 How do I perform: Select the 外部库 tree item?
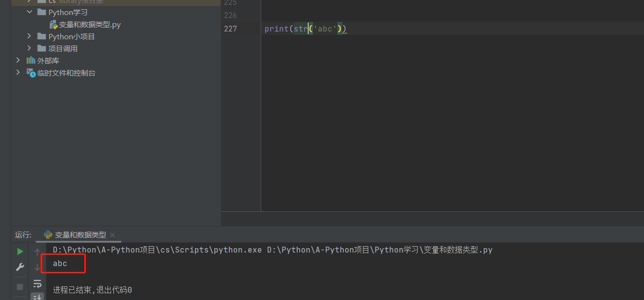click(48, 61)
